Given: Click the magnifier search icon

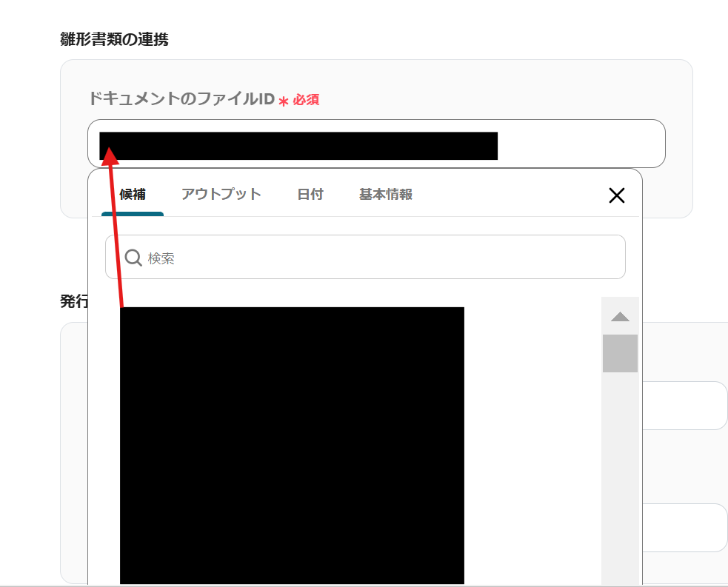Looking at the screenshot, I should coord(133,258).
